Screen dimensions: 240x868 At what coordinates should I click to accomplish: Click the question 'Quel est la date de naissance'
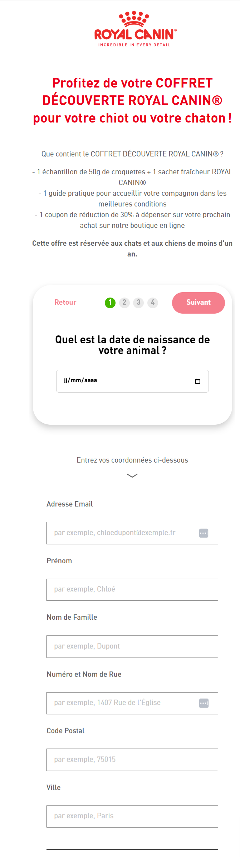tap(132, 344)
